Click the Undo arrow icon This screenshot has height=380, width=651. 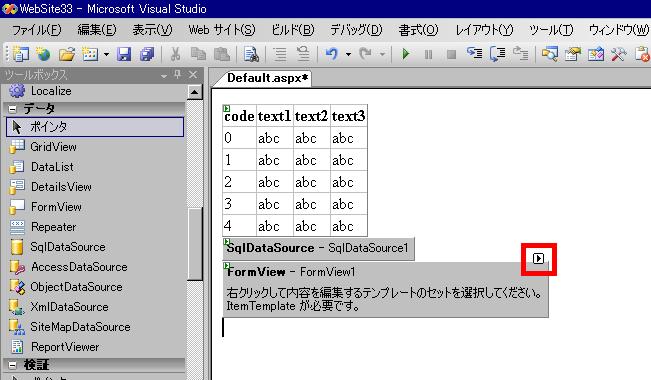tap(331, 54)
